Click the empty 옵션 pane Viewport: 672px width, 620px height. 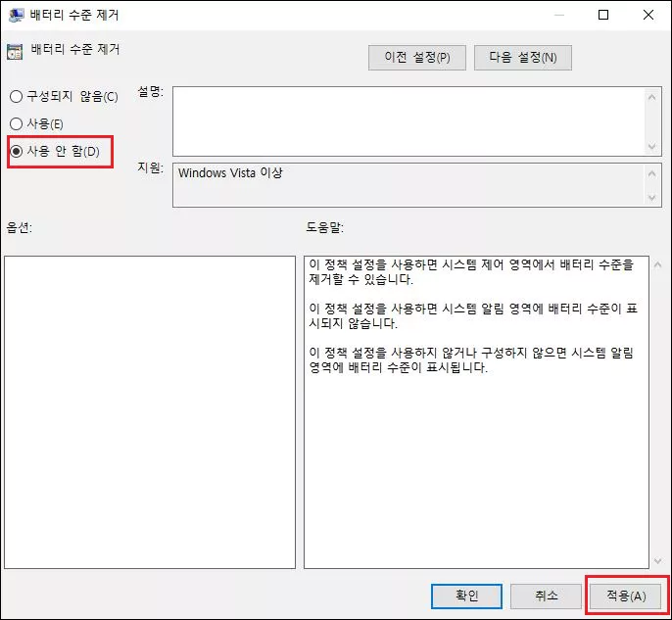click(150, 412)
